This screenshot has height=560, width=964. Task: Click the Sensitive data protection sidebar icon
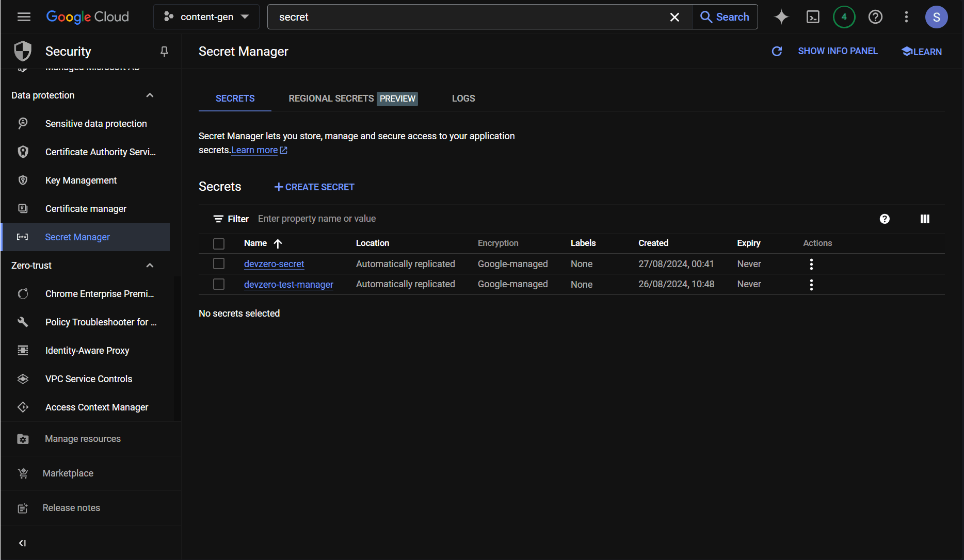(23, 123)
